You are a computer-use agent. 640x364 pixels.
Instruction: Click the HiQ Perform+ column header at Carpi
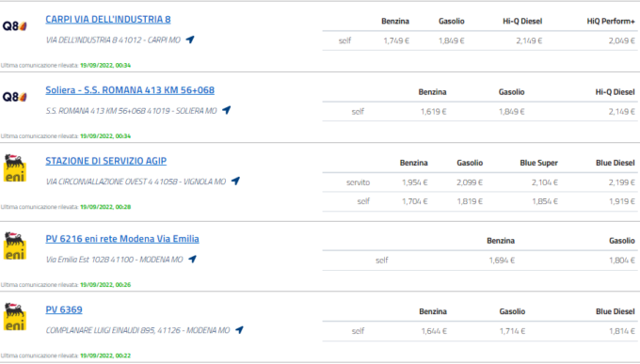click(x=611, y=22)
